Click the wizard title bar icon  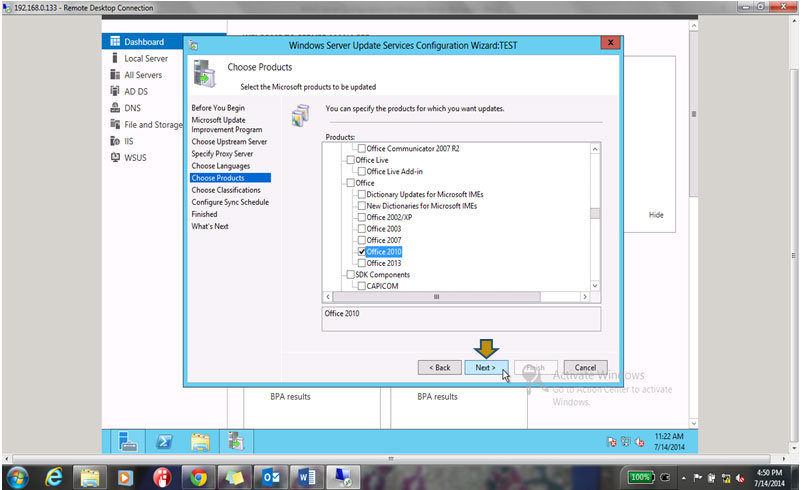click(x=193, y=45)
